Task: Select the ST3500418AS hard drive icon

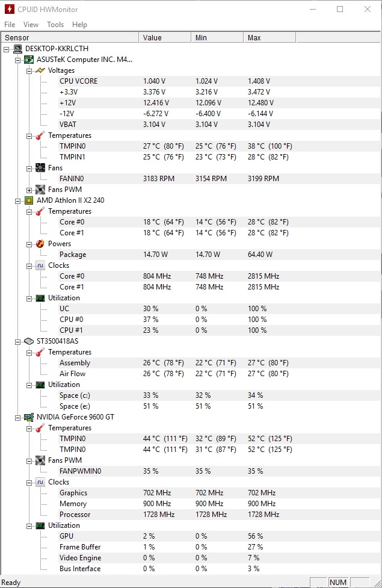Action: click(29, 341)
